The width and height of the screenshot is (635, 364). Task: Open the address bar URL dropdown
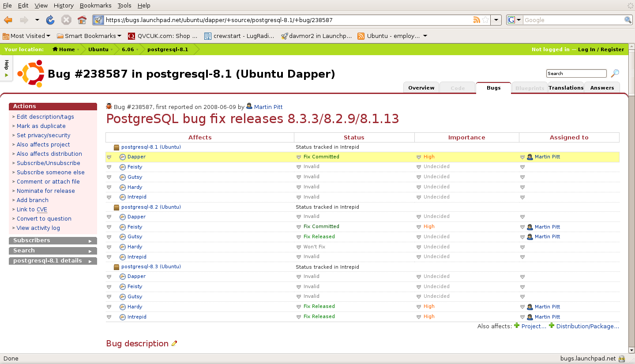(x=496, y=20)
